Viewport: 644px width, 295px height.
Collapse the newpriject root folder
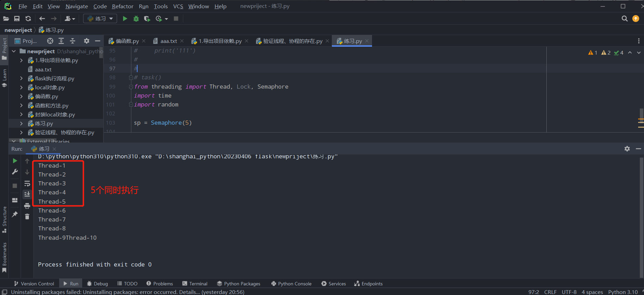14,51
